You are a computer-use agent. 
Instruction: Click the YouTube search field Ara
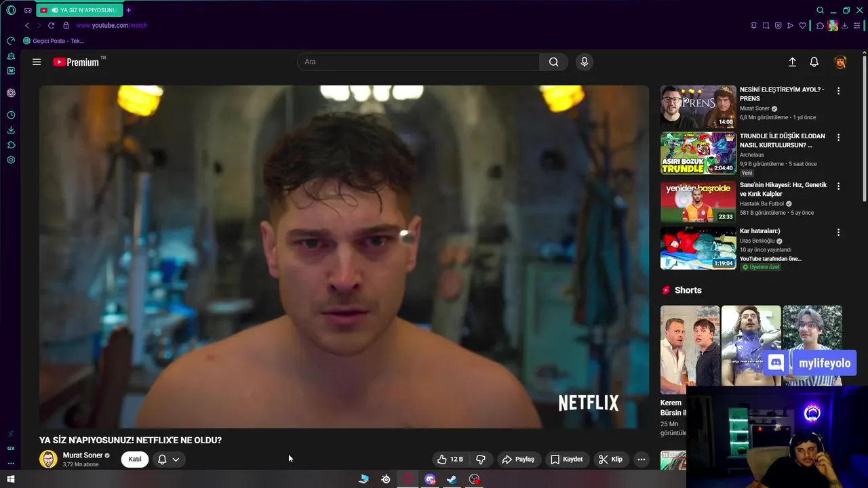418,62
